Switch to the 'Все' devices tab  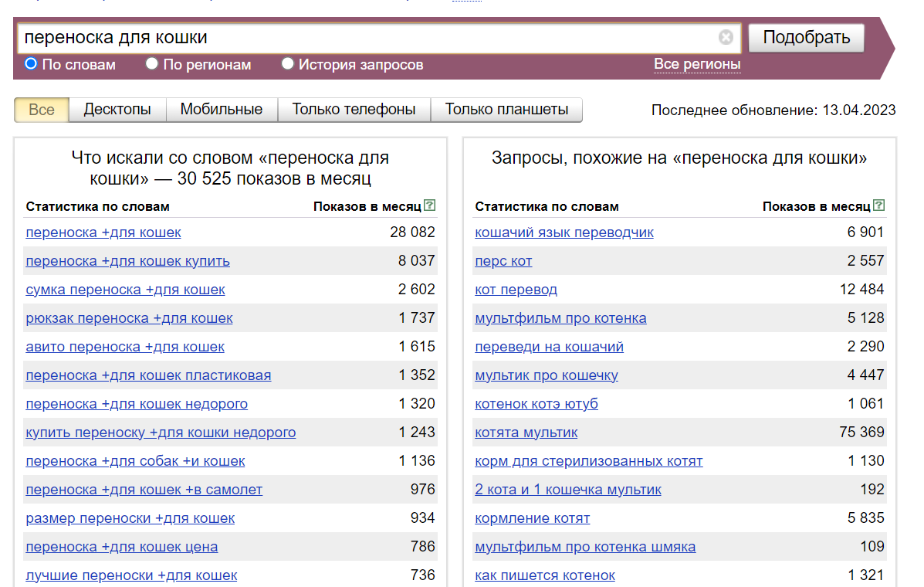pos(41,110)
